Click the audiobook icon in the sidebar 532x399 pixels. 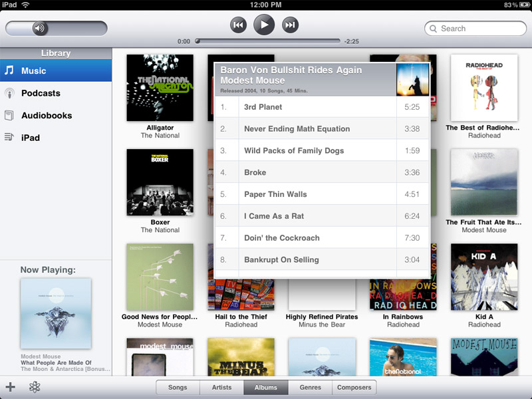(9, 115)
